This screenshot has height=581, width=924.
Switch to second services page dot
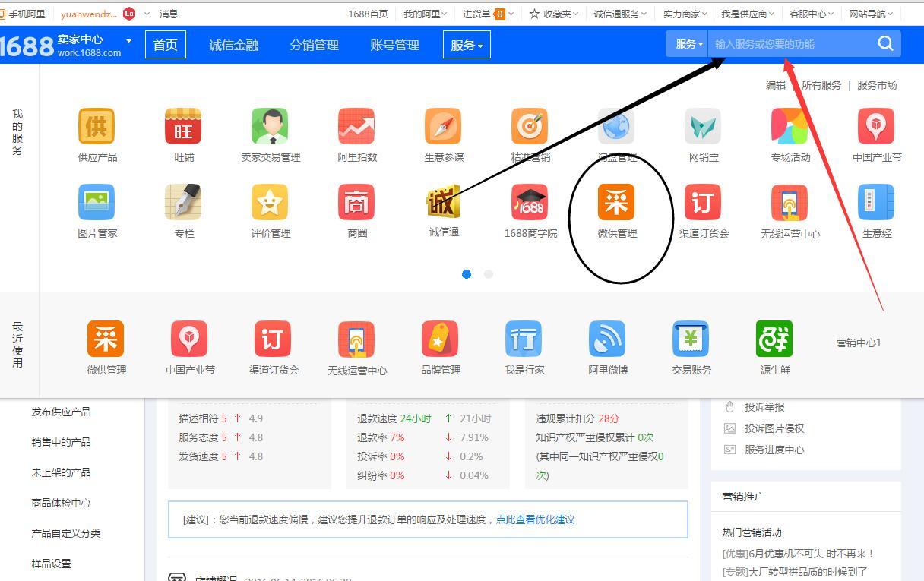click(x=489, y=274)
